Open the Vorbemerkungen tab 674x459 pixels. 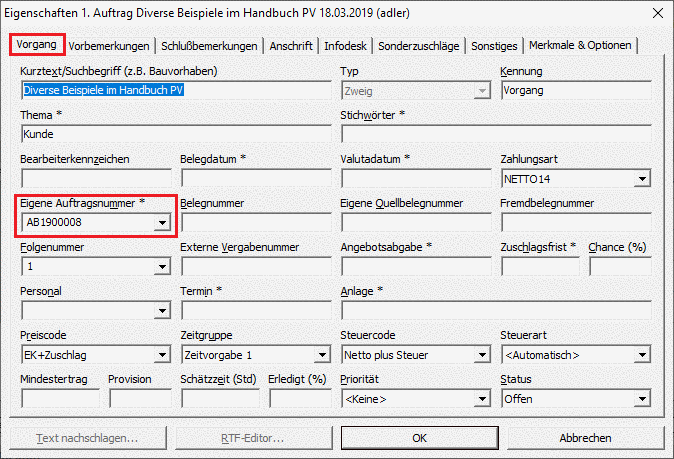pos(109,46)
